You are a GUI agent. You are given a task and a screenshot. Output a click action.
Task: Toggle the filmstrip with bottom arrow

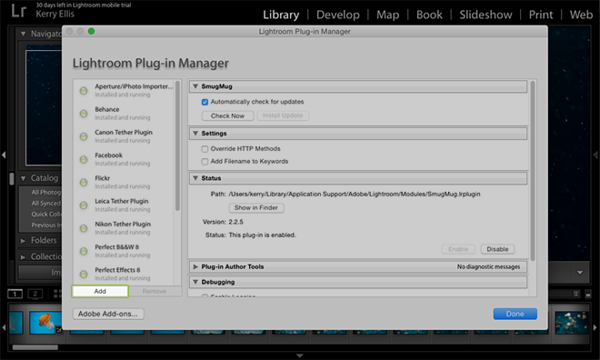(x=300, y=356)
